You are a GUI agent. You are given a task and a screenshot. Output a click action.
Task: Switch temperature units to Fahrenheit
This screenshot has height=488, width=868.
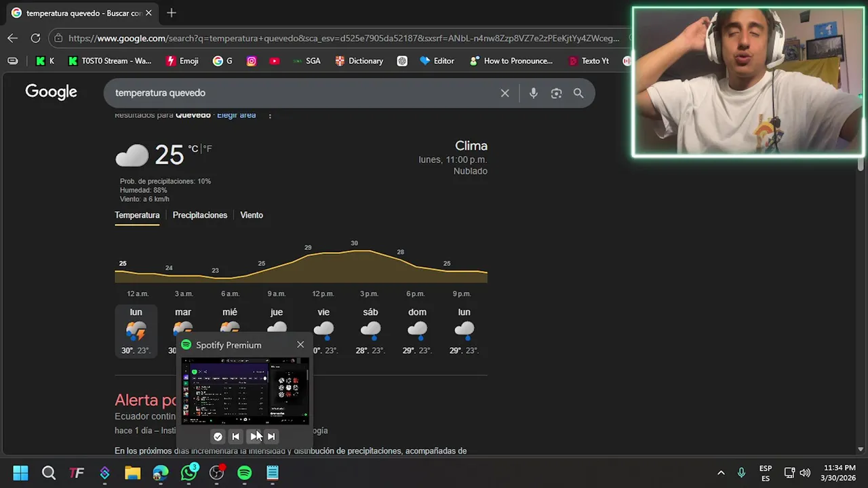point(208,149)
